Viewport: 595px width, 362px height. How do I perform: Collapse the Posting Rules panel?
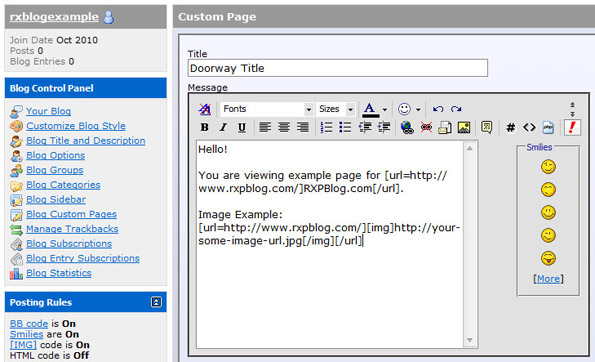tap(156, 302)
